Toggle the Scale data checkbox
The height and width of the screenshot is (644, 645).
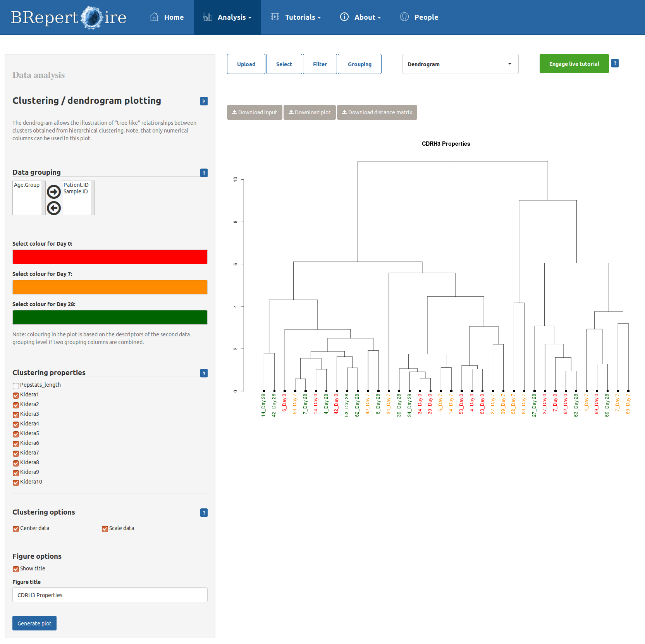pyautogui.click(x=105, y=529)
